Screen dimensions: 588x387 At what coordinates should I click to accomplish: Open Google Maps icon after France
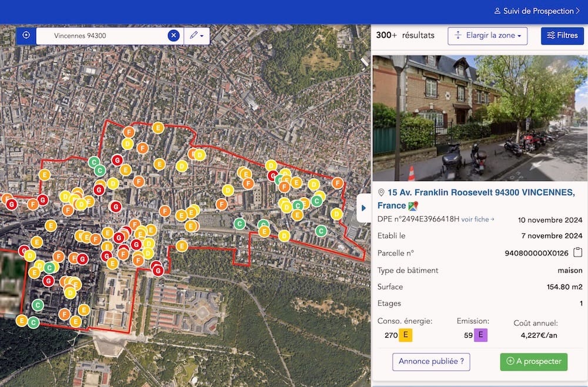point(413,206)
